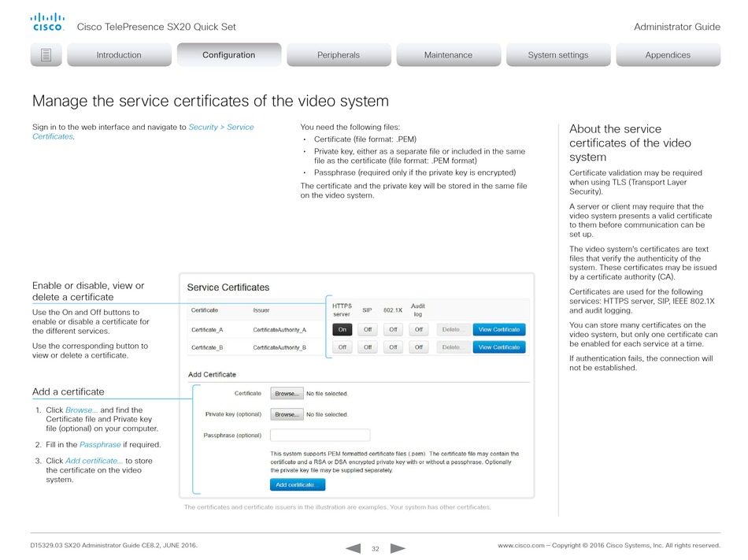View Certificate for Certificate_A
748x560 pixels.
(x=499, y=330)
